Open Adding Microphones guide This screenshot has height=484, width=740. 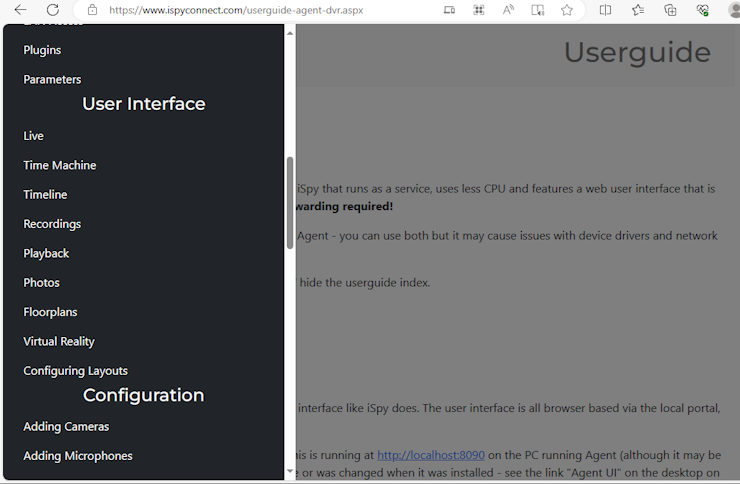[x=78, y=456]
